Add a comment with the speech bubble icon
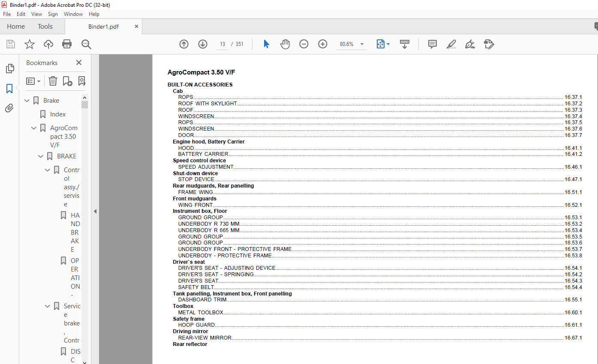This screenshot has width=598, height=364. (x=433, y=44)
